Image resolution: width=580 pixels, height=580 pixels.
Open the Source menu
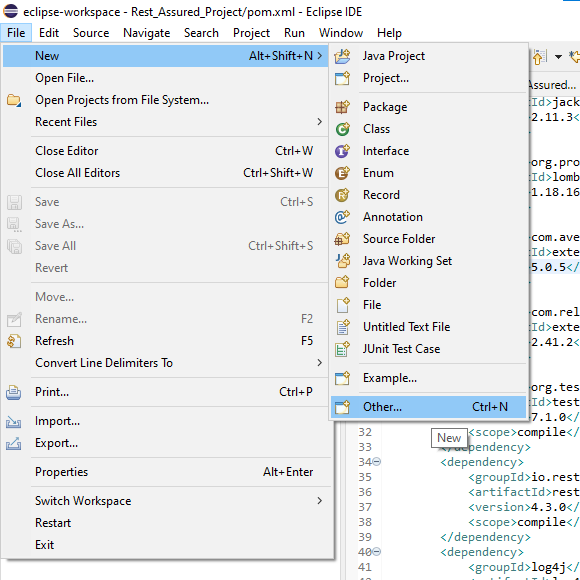tap(91, 33)
